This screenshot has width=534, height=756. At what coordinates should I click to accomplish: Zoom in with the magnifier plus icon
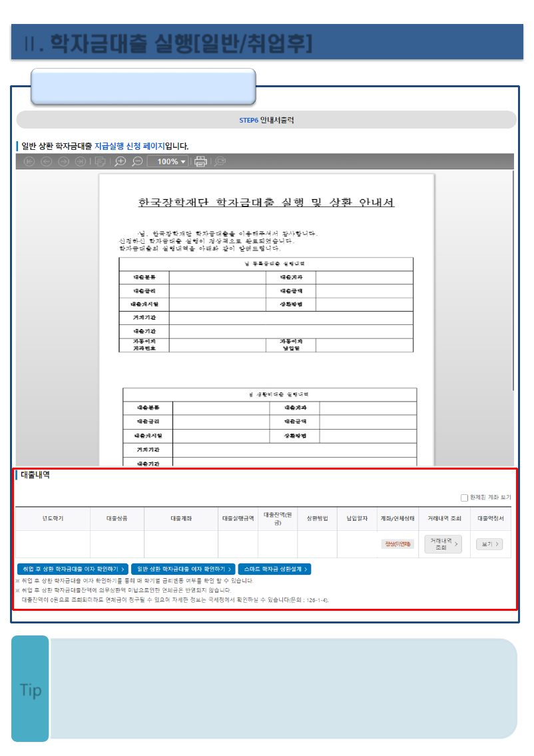(121, 161)
